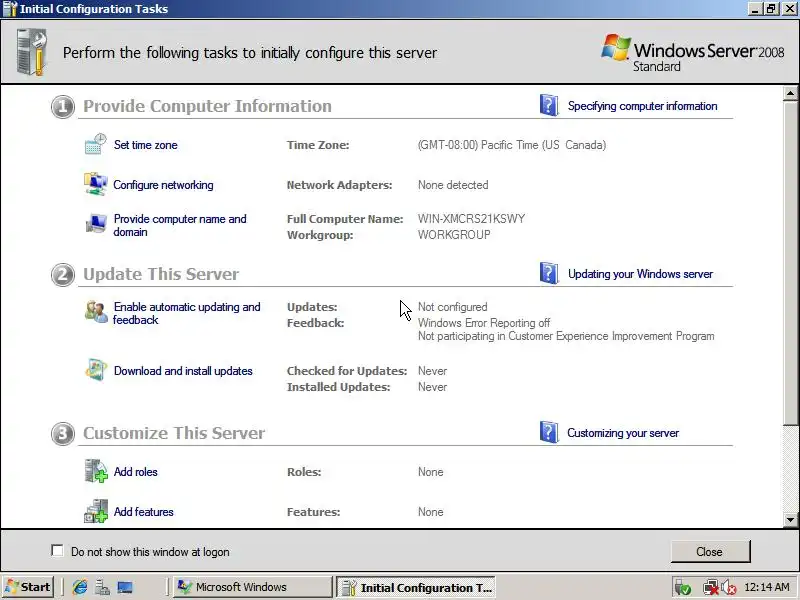The image size is (800, 600).
Task: Click the scrollbar up arrow
Action: pos(790,93)
